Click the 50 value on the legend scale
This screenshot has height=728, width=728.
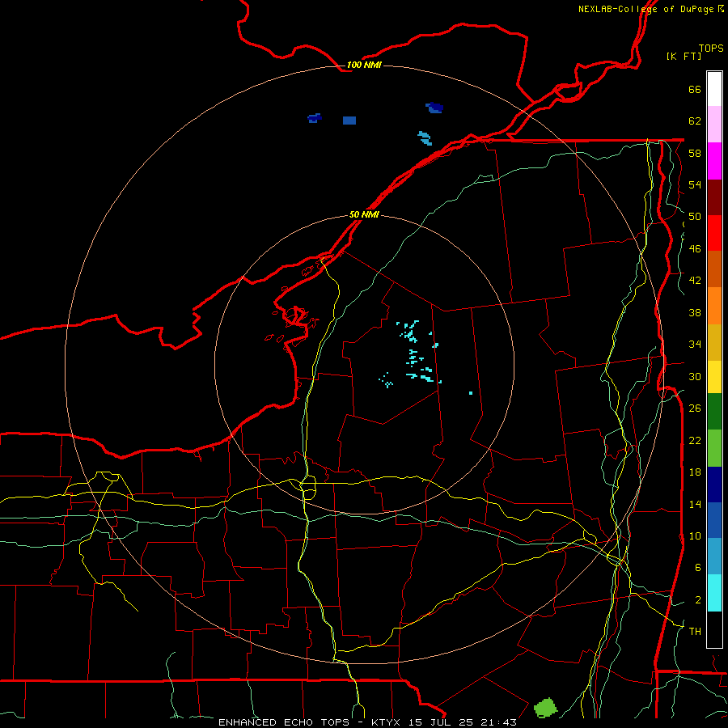pyautogui.click(x=695, y=217)
